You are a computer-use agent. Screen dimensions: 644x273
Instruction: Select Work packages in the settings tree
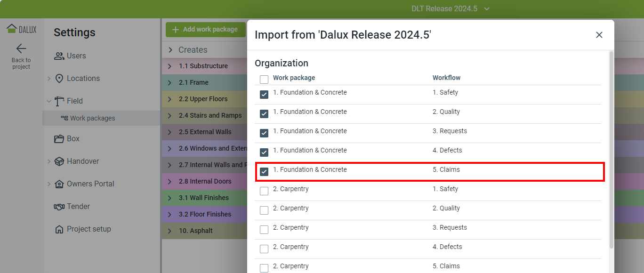[92, 119]
